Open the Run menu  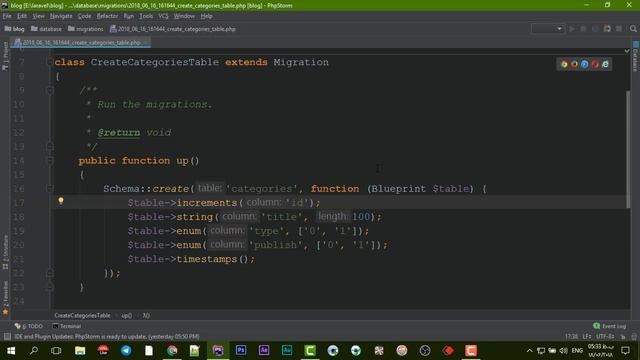pyautogui.click(x=129, y=16)
